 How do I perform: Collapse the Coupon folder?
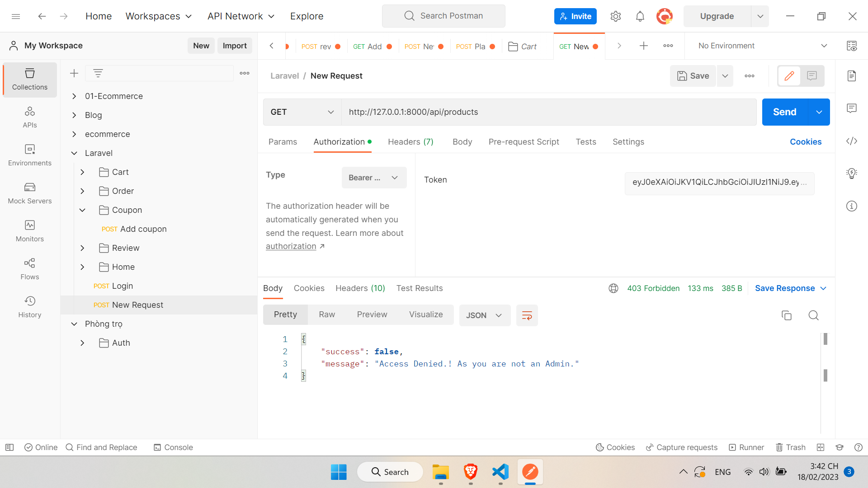click(x=82, y=210)
